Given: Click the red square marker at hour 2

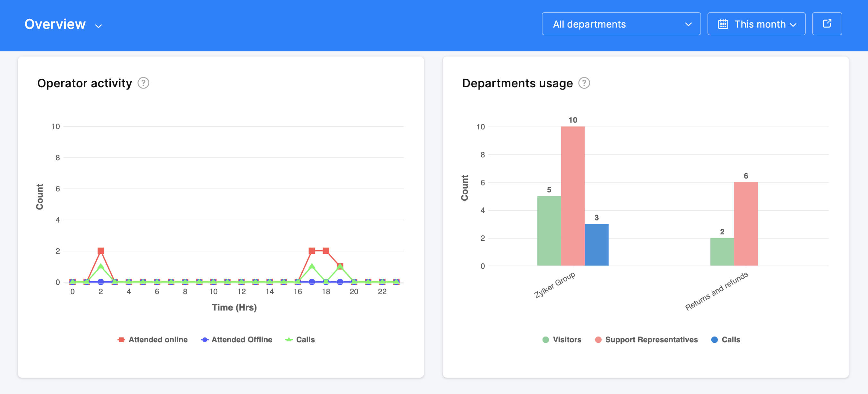Looking at the screenshot, I should (x=101, y=251).
